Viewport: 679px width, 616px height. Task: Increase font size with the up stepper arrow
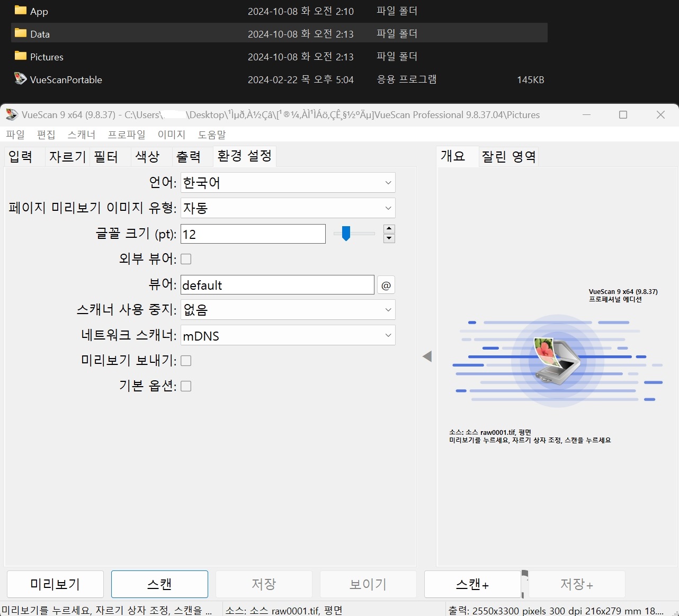(x=389, y=229)
